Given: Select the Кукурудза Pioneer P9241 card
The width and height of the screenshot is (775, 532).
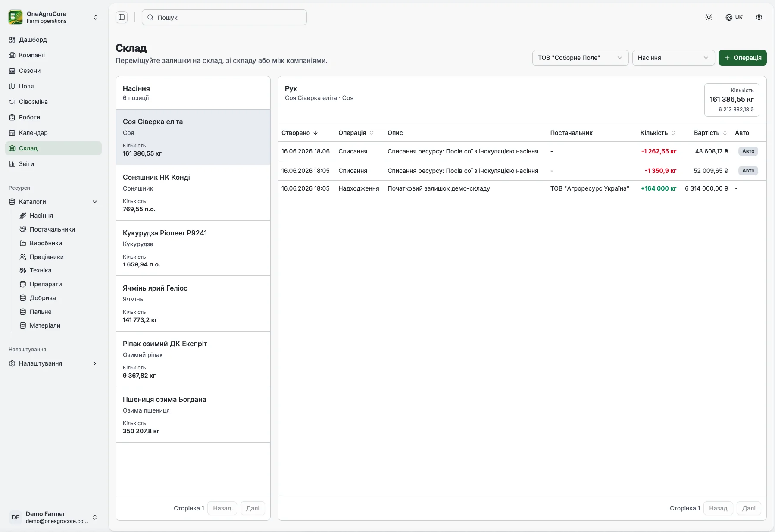Looking at the screenshot, I should (193, 248).
